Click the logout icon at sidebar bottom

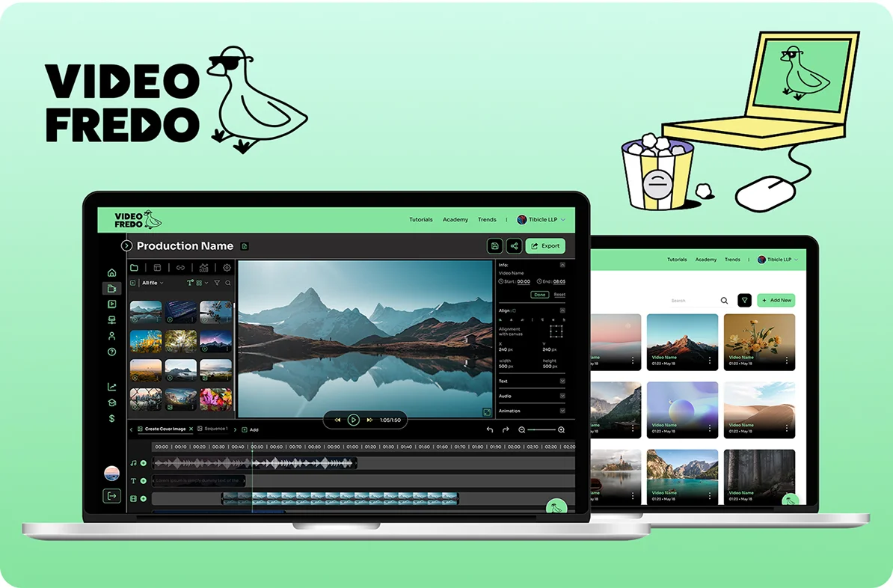tap(111, 496)
